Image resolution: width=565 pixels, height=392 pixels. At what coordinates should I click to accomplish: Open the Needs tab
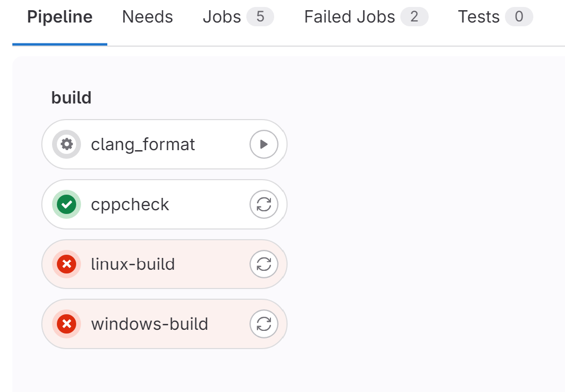(x=148, y=17)
